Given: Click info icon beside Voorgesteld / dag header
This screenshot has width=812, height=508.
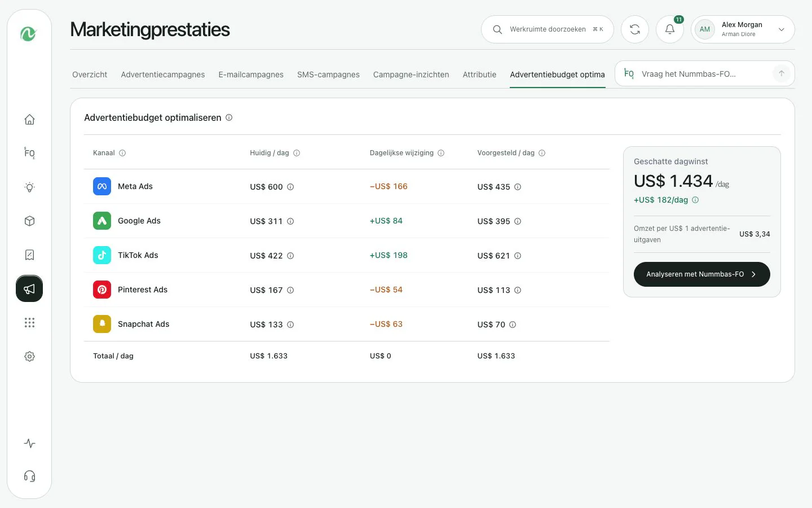Looking at the screenshot, I should (542, 153).
